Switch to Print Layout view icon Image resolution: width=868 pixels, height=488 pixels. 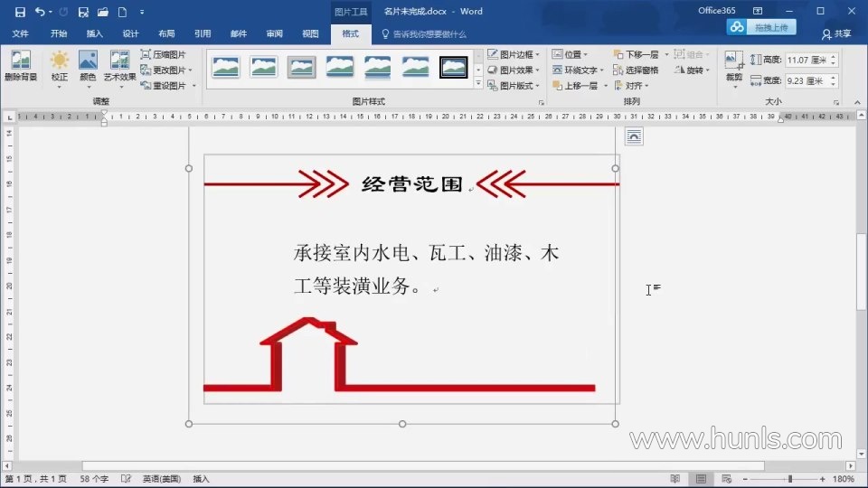click(x=701, y=479)
